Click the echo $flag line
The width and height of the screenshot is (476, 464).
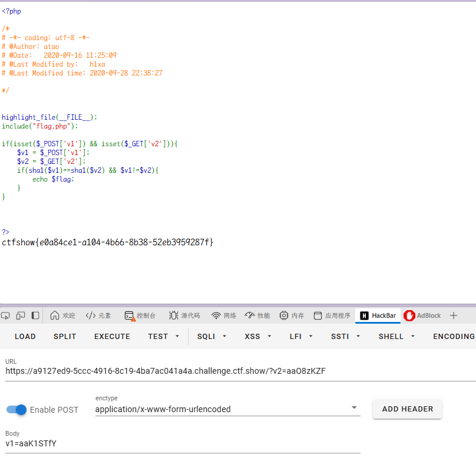[x=53, y=179]
